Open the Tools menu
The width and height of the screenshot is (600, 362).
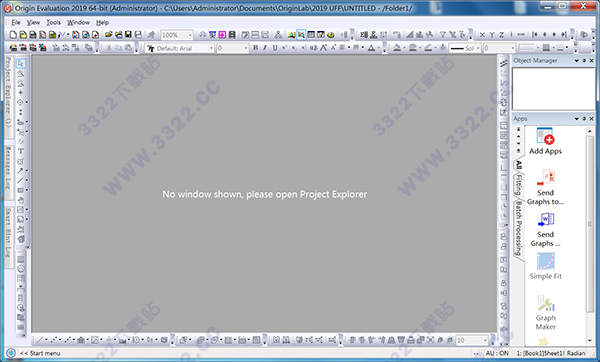click(x=54, y=22)
